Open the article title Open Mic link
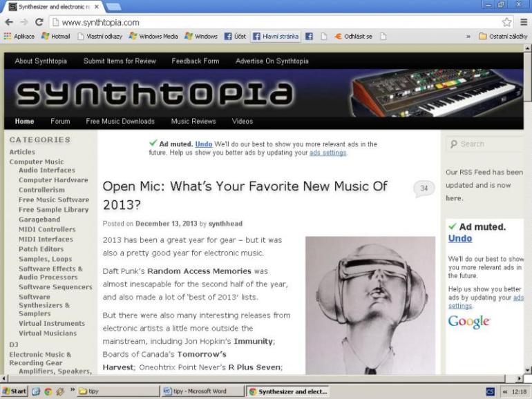The width and height of the screenshot is (532, 399). click(245, 195)
